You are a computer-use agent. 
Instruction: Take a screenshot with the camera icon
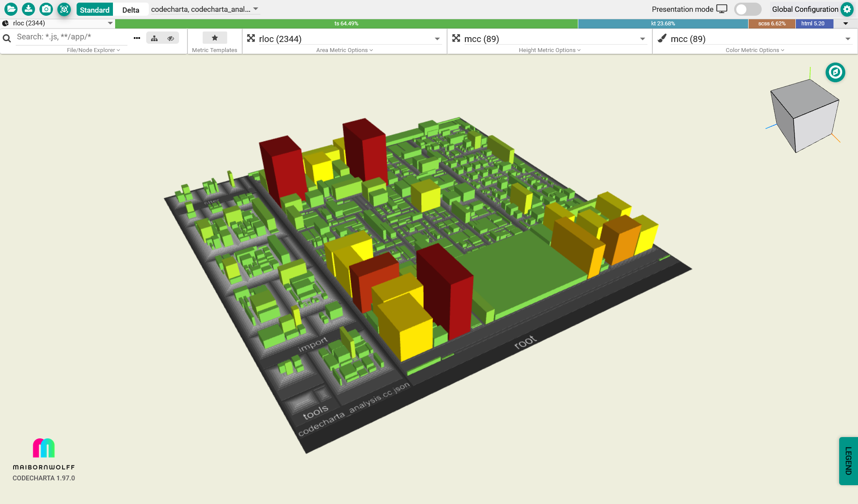[x=46, y=9]
